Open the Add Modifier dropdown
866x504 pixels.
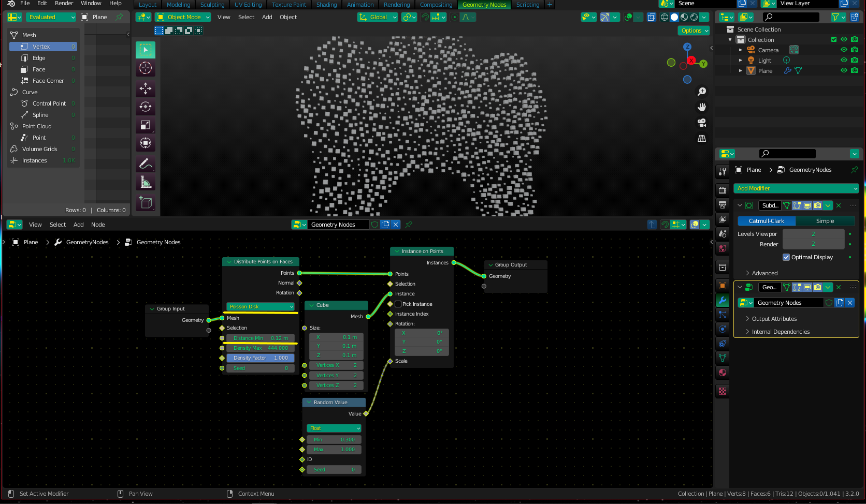pos(796,188)
